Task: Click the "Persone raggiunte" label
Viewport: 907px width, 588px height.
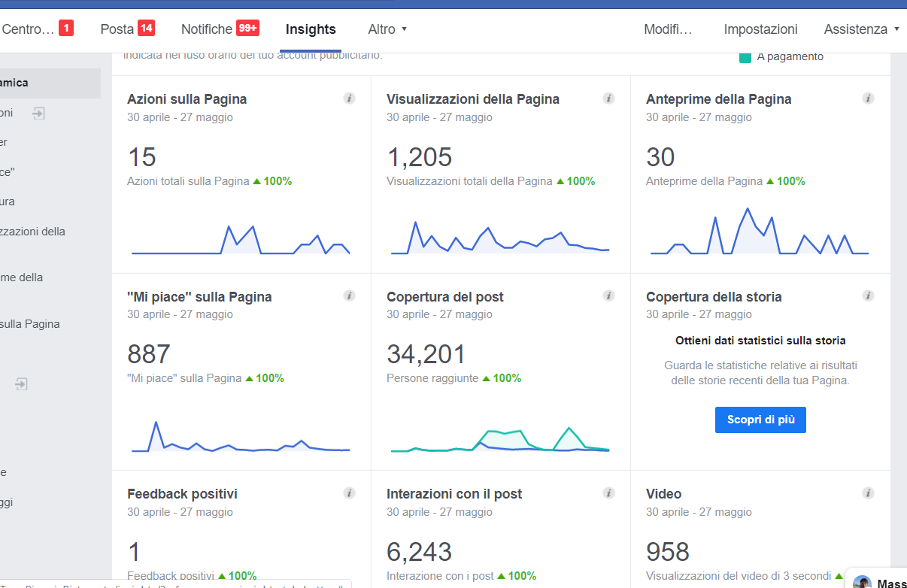Action: point(432,378)
